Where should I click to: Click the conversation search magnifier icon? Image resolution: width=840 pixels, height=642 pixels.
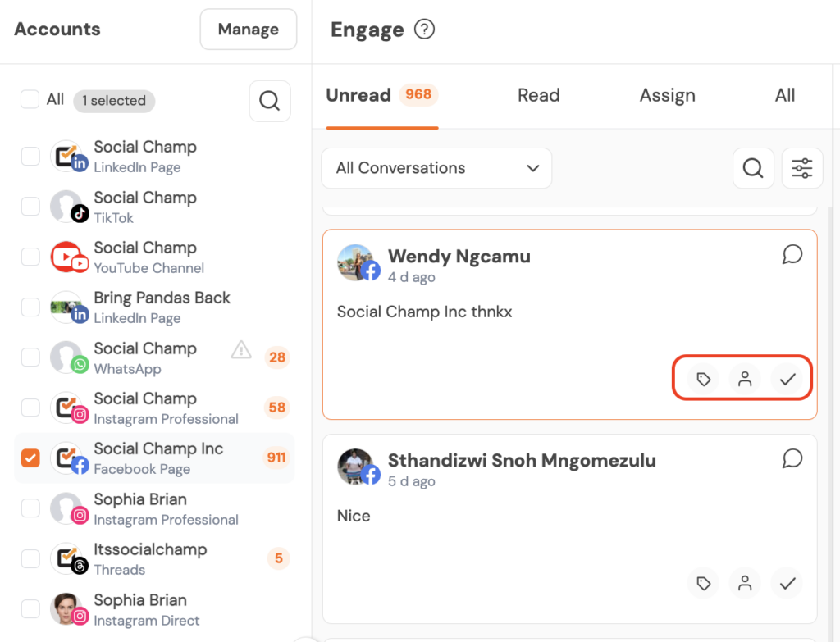point(752,168)
